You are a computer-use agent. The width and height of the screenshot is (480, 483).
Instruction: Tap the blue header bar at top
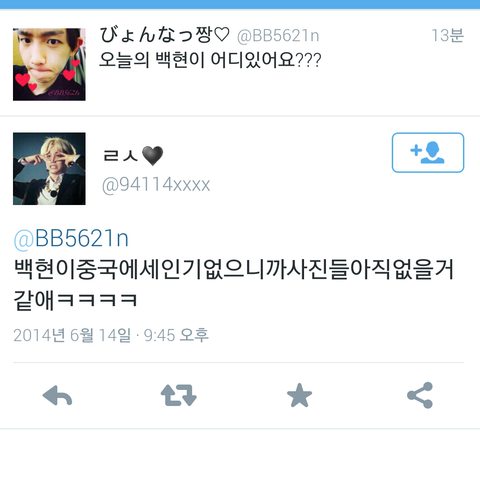coord(240,4)
